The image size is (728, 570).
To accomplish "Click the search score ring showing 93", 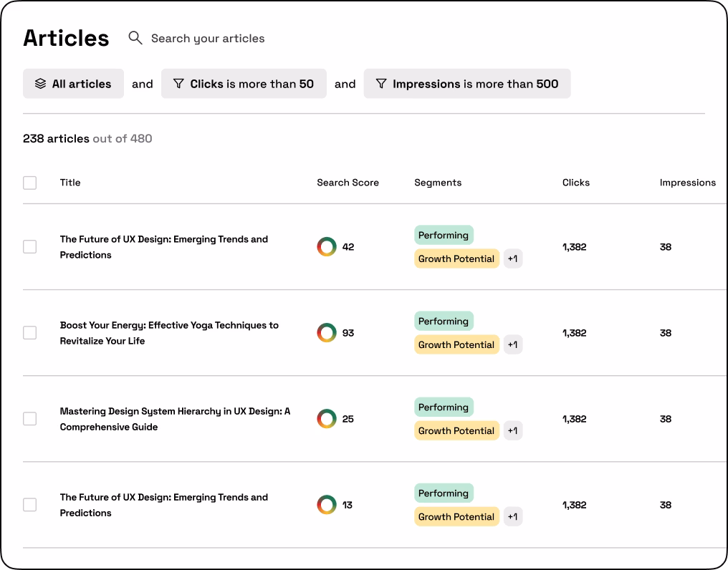I will tap(327, 333).
